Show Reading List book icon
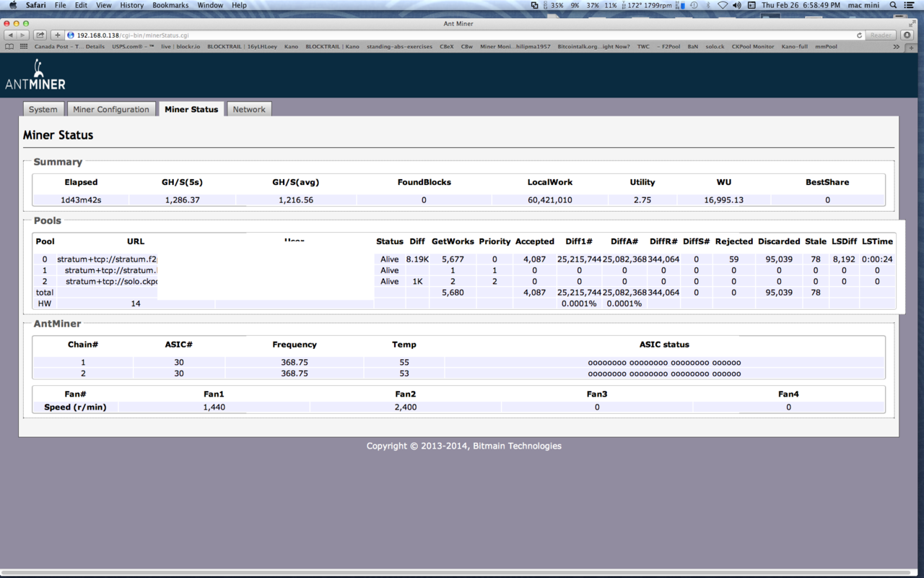The image size is (924, 578). 9,46
